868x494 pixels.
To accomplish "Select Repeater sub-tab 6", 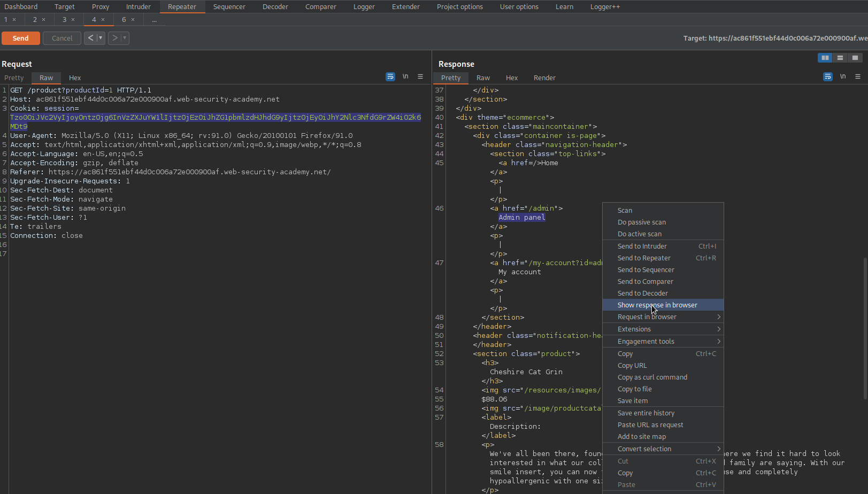I will pos(124,20).
